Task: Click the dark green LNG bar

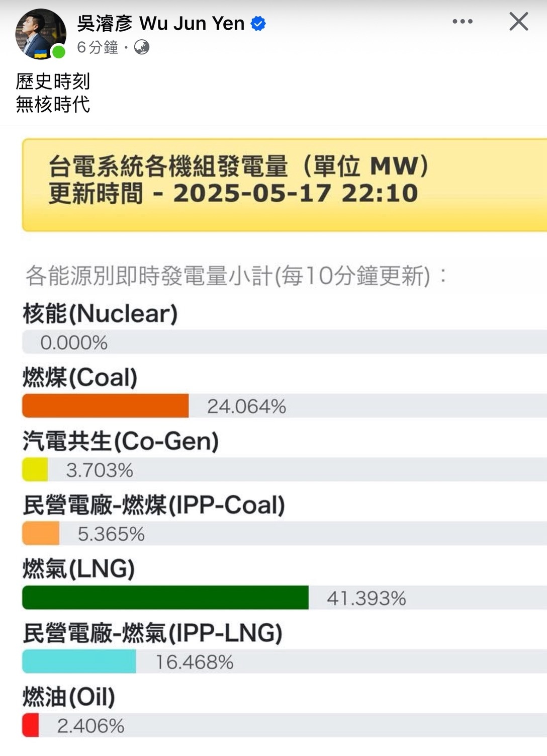Action: pos(165,598)
